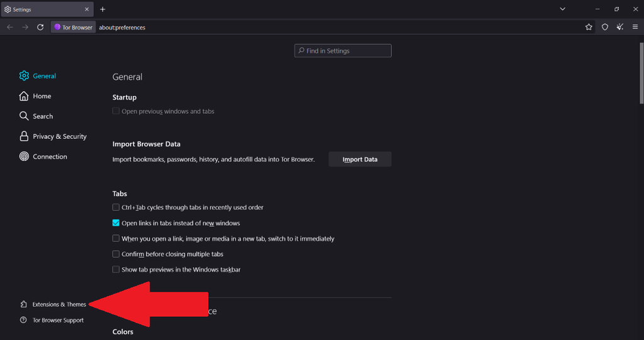
Task: Select the Search settings category
Action: pos(43,116)
